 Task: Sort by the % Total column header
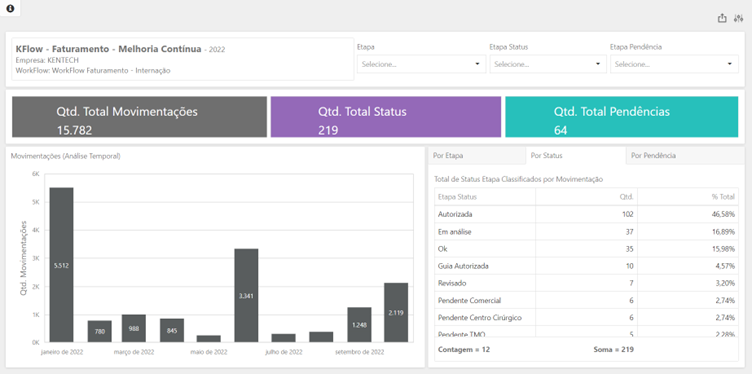[x=688, y=197]
